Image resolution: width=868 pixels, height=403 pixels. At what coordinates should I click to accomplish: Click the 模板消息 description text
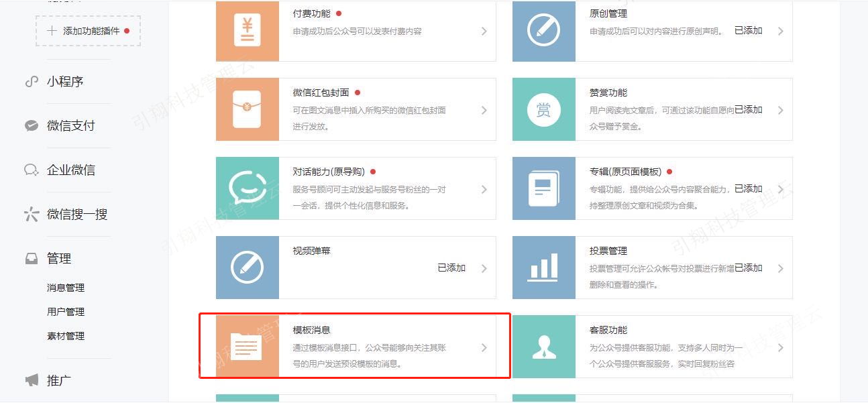pyautogui.click(x=370, y=356)
